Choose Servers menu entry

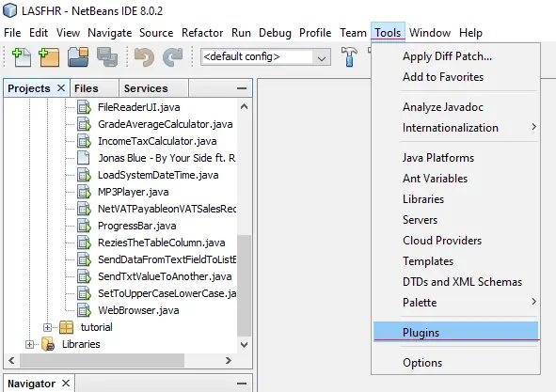(x=455, y=219)
